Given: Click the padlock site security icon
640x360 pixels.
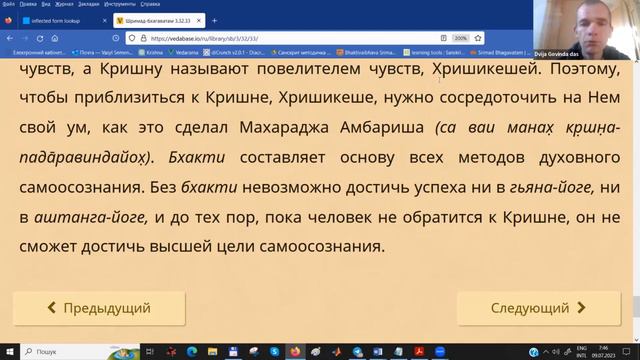Looking at the screenshot, I should coord(143,38).
